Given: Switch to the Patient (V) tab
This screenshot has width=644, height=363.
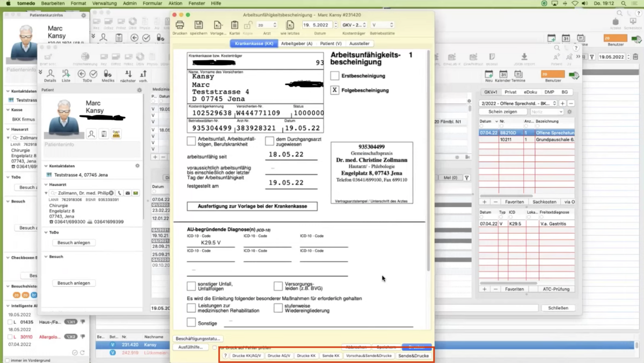Looking at the screenshot, I should tap(331, 43).
